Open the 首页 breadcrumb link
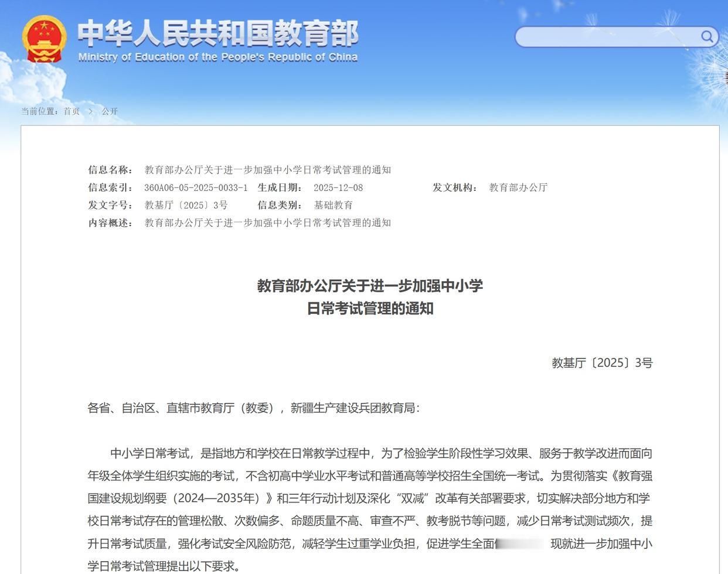728x574 pixels. click(x=72, y=111)
